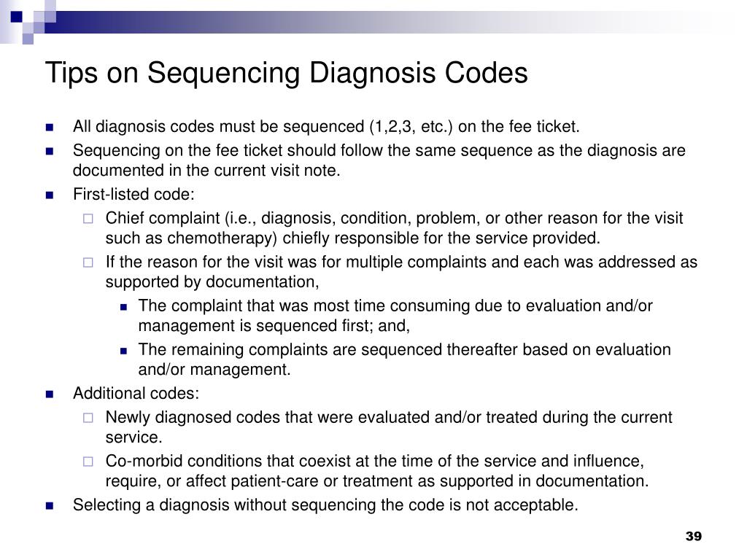Click the bullet beside 'First-listed code:'
Viewport: 747px width, 560px height.
(x=50, y=195)
